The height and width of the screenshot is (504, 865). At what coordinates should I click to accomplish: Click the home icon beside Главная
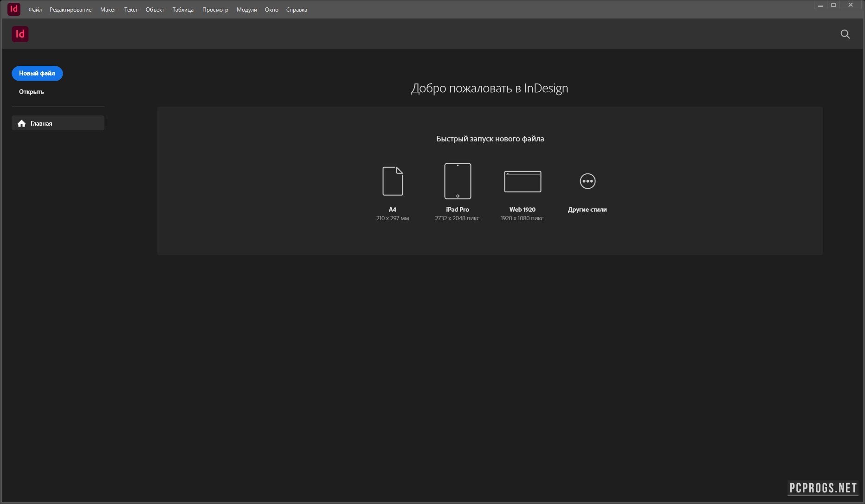21,123
